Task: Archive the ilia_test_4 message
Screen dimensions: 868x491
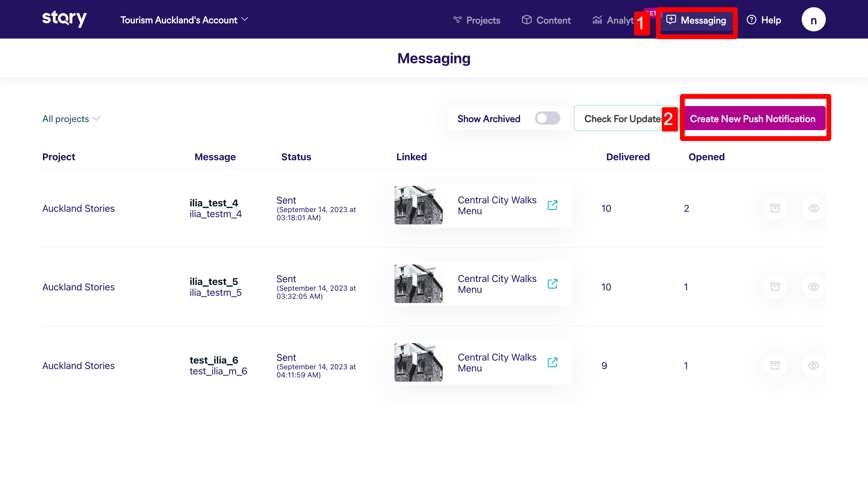Action: point(775,208)
